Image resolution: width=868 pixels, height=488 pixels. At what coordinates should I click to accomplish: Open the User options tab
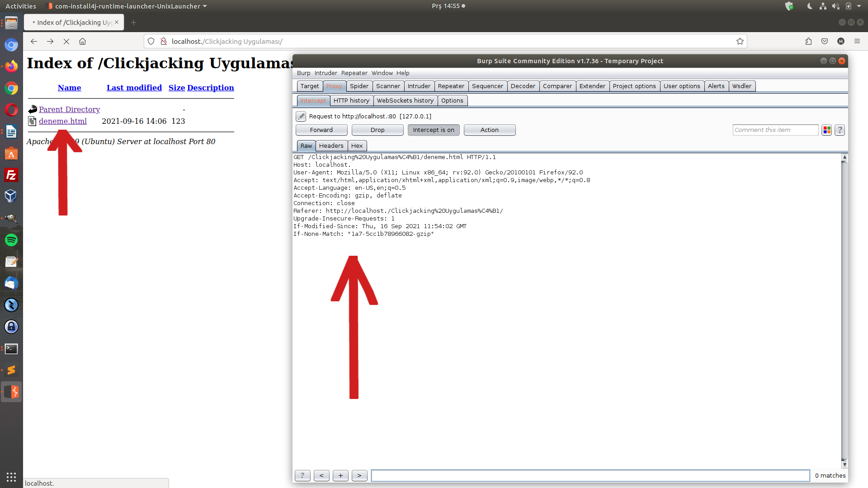click(682, 86)
